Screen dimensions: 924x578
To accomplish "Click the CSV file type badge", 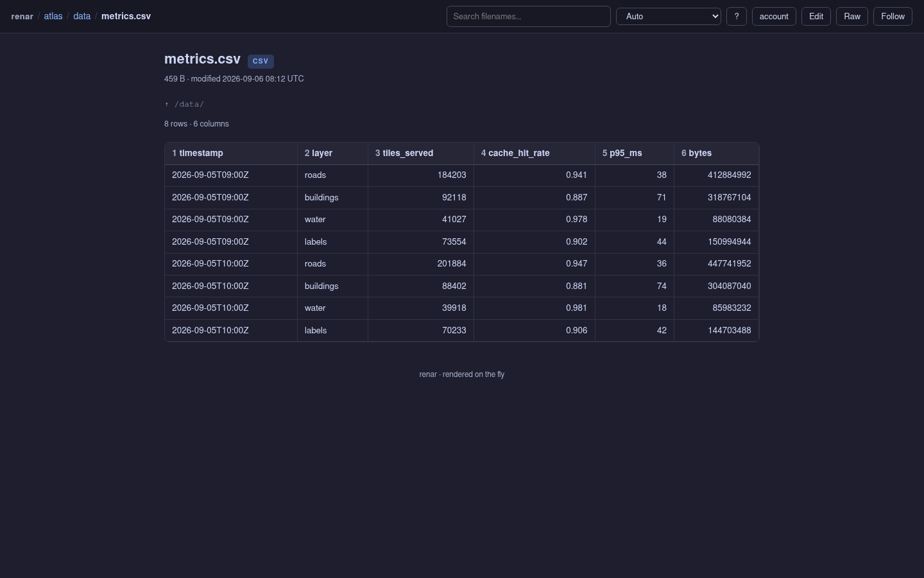I will coord(261,61).
